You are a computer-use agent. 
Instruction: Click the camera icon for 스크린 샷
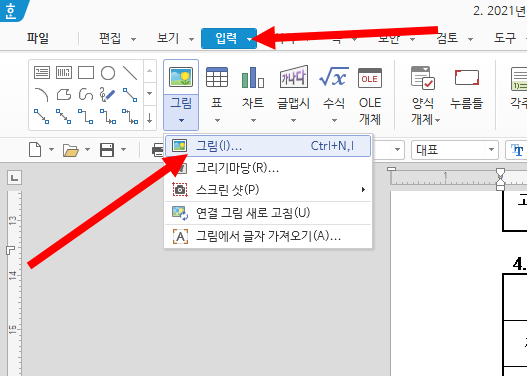180,190
